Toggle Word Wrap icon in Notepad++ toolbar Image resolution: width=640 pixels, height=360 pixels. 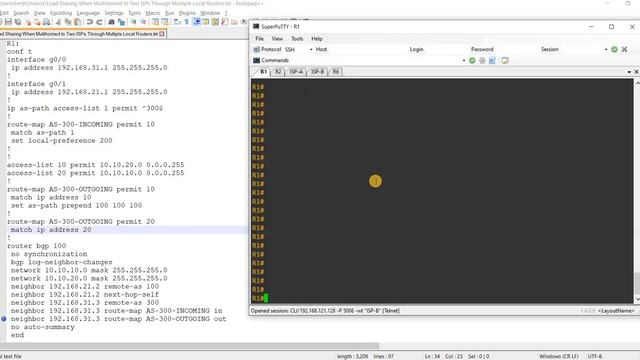pos(177,22)
